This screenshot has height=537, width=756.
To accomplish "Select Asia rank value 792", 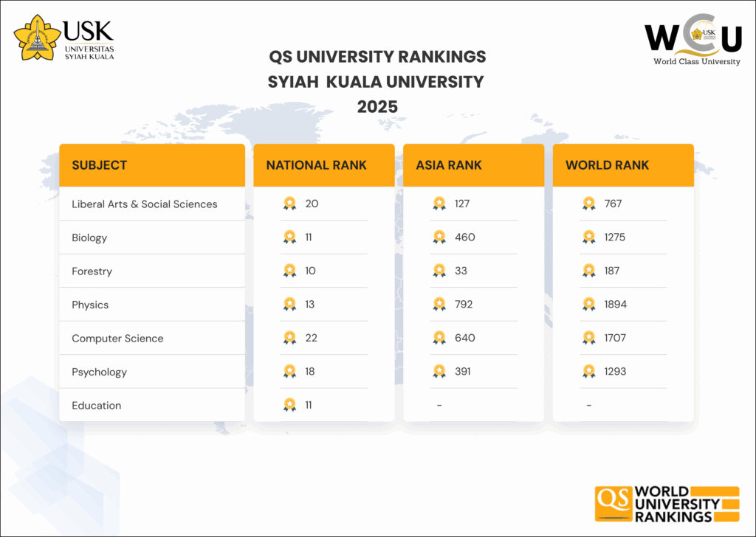I will (x=464, y=305).
